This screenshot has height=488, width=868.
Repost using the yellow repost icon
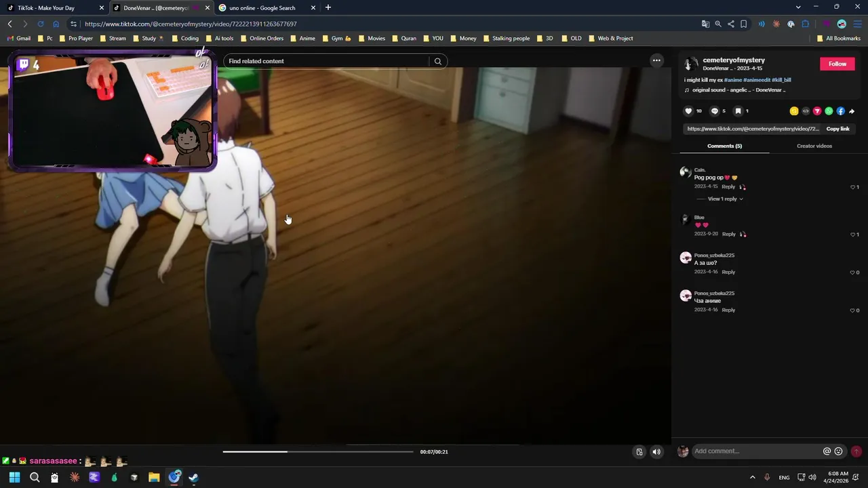tap(794, 111)
